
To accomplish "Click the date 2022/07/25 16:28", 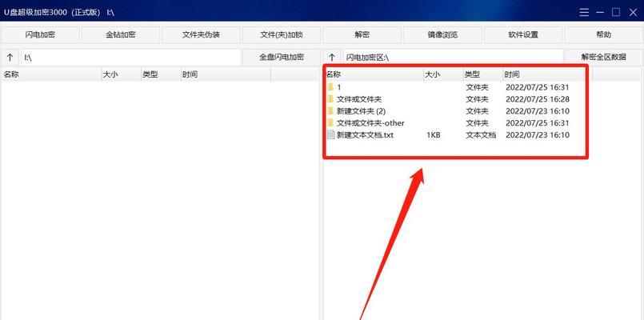I will [538, 99].
